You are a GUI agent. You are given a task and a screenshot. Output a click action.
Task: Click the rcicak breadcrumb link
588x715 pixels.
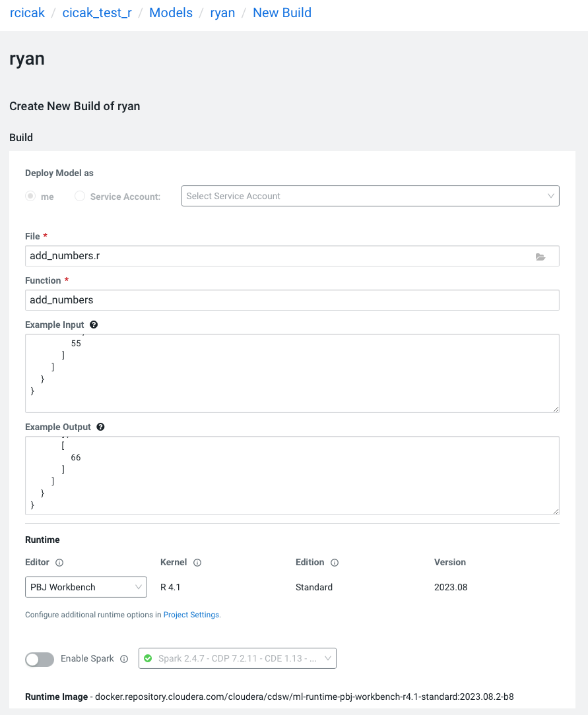[28, 13]
